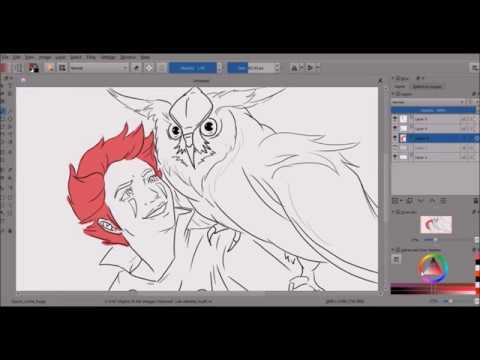This screenshot has width=480, height=360.
Task: Click the Overview zoom slider
Action: pyautogui.click(x=449, y=240)
